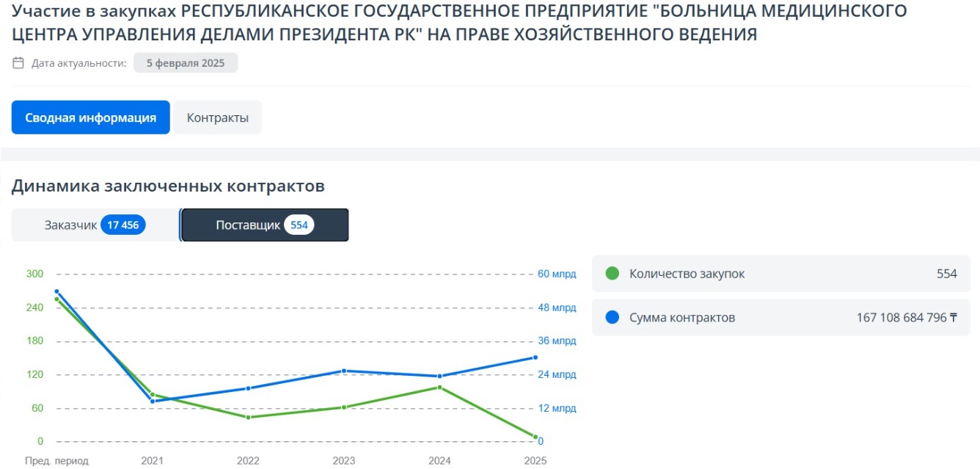The height and width of the screenshot is (469, 980).
Task: Click the 17 456 count badge
Action: [123, 225]
